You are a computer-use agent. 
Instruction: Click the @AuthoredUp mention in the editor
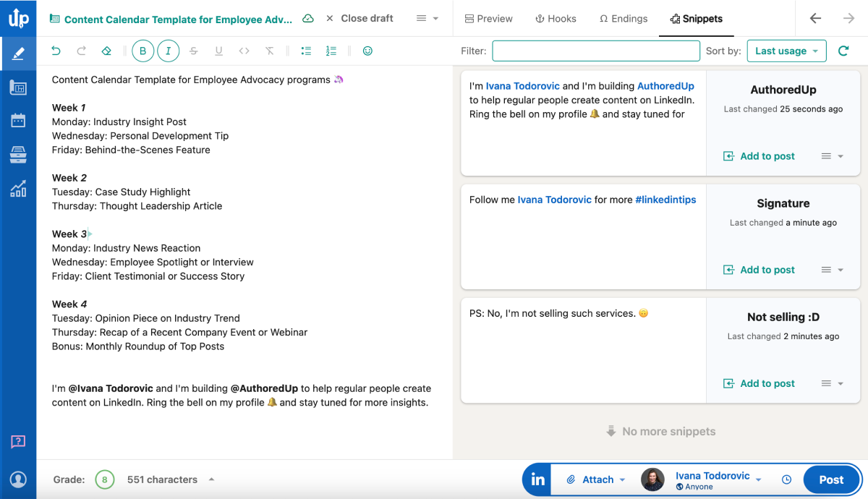tap(264, 388)
